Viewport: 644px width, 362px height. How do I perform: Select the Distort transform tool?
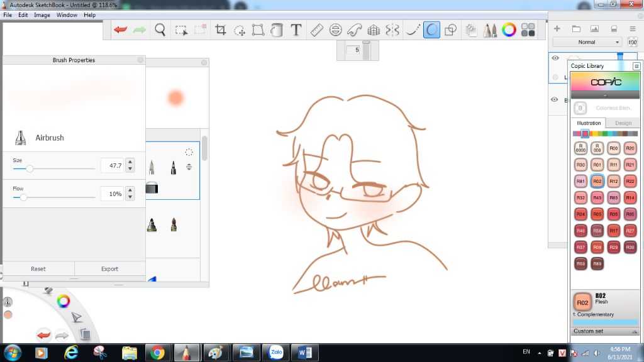258,30
